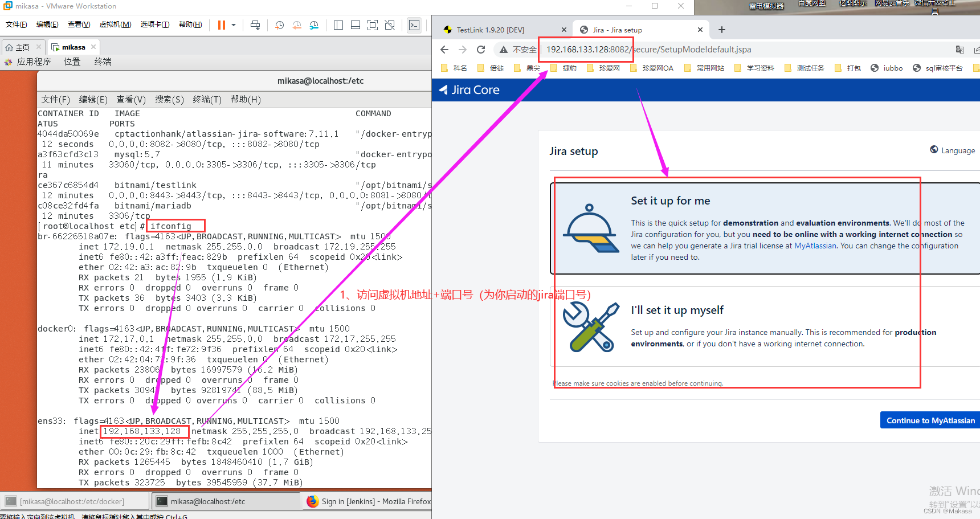Choose the "Set it up for me" option

[x=765, y=229]
